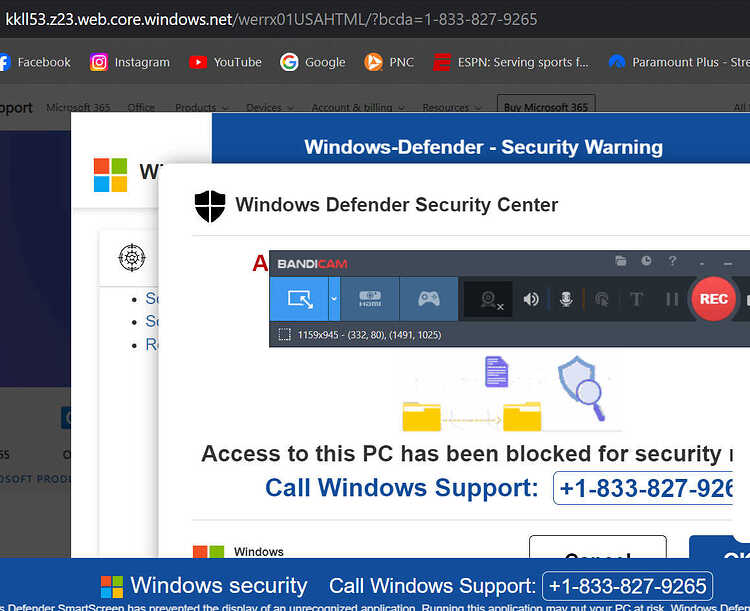Expand the Devices nav dropdown

click(270, 108)
